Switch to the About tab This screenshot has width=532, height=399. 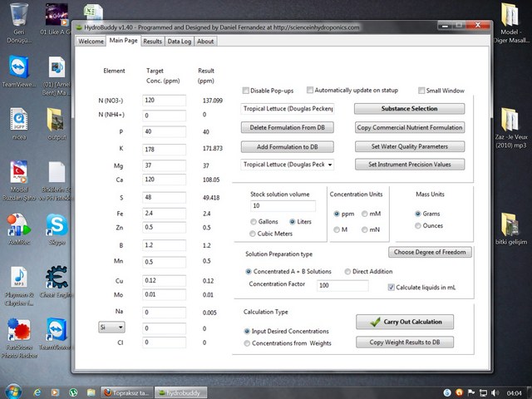point(205,42)
